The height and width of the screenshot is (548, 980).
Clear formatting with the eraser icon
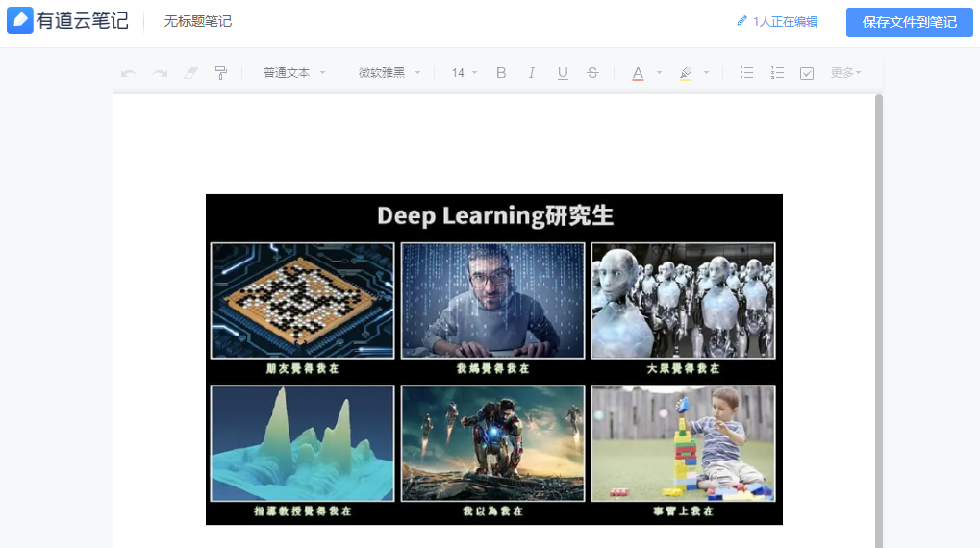pos(190,73)
